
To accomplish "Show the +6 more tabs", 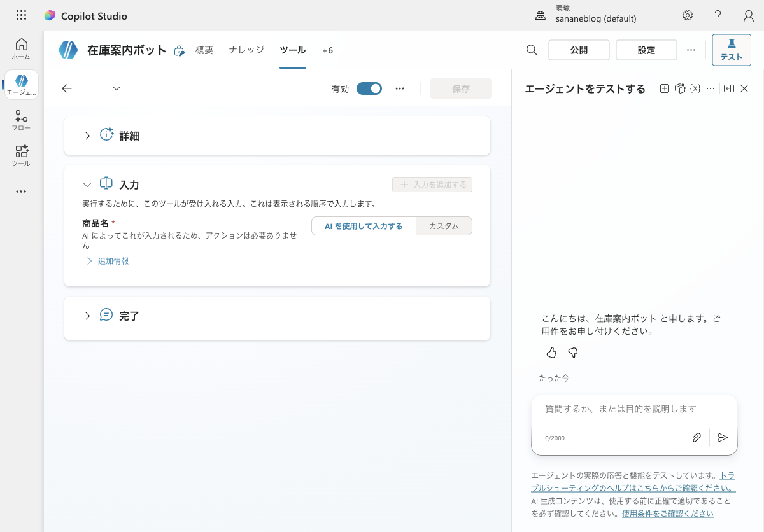I will point(327,50).
